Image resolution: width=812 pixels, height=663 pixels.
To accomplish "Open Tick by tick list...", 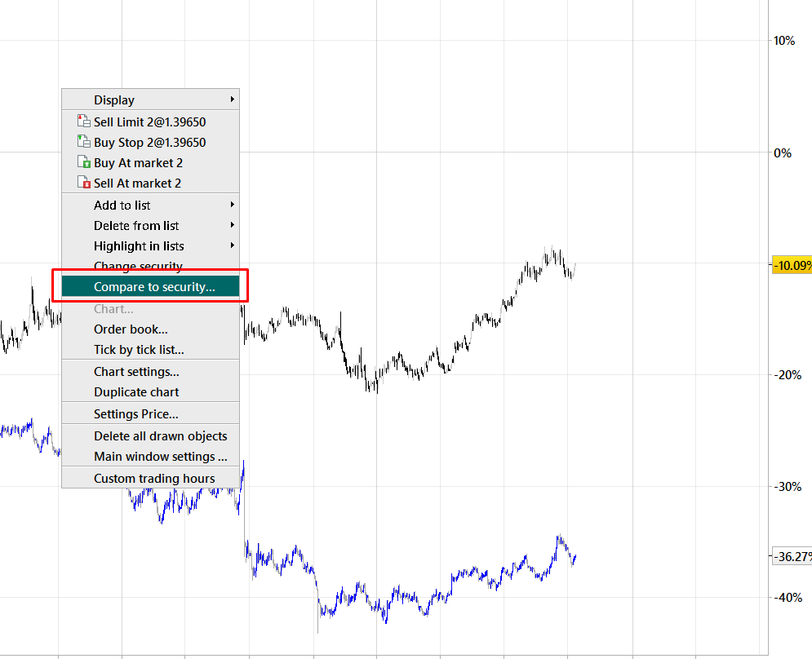I will point(139,350).
